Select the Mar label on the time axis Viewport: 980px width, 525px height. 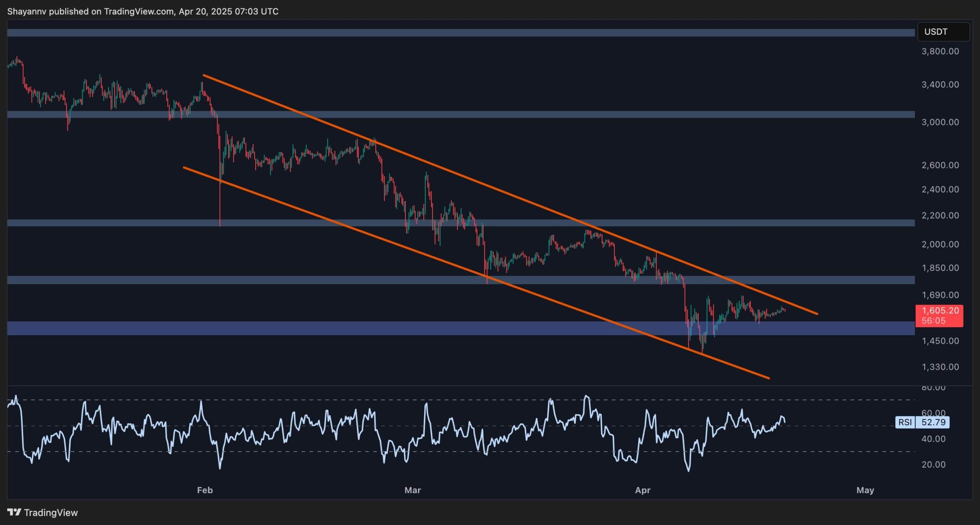413,490
